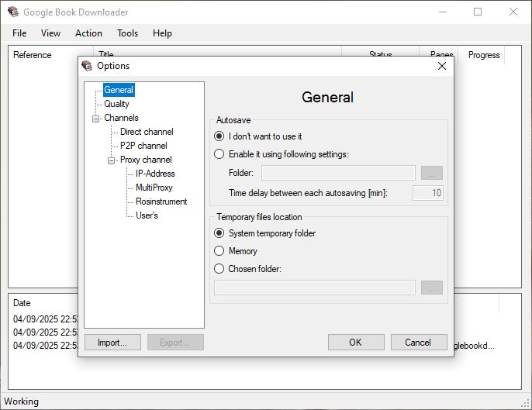
Task: Open the View menu
Action: [50, 33]
